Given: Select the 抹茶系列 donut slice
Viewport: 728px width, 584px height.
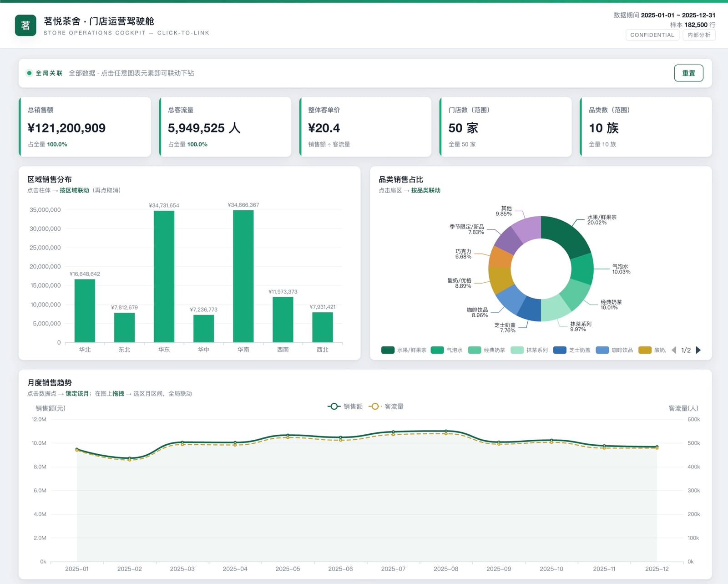Looking at the screenshot, I should tap(555, 309).
